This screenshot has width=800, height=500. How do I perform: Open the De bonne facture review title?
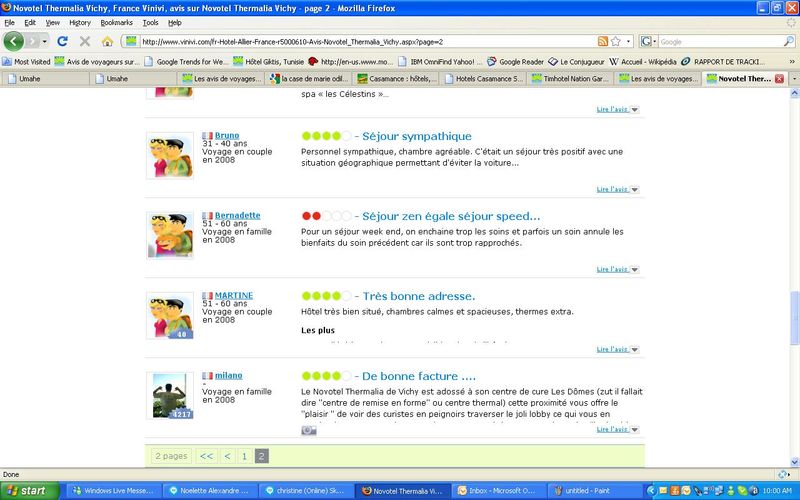point(419,377)
